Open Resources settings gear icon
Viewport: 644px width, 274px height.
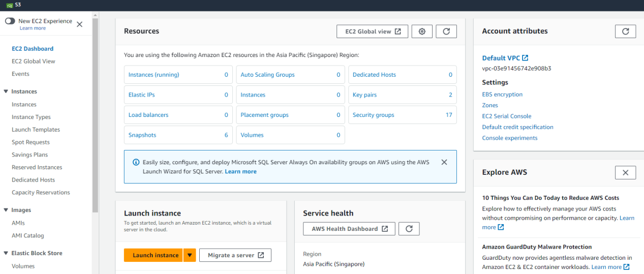pos(422,32)
